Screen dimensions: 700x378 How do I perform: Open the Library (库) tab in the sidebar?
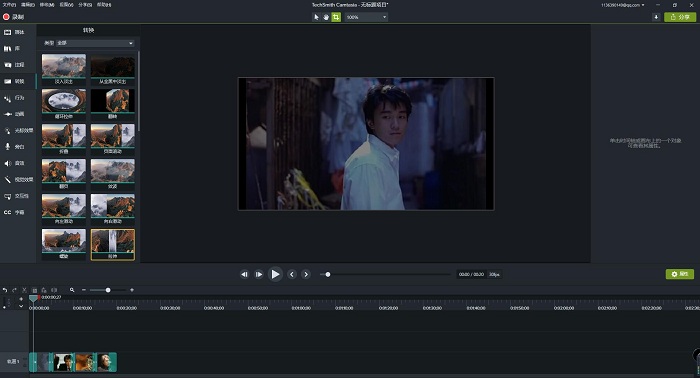[x=18, y=48]
